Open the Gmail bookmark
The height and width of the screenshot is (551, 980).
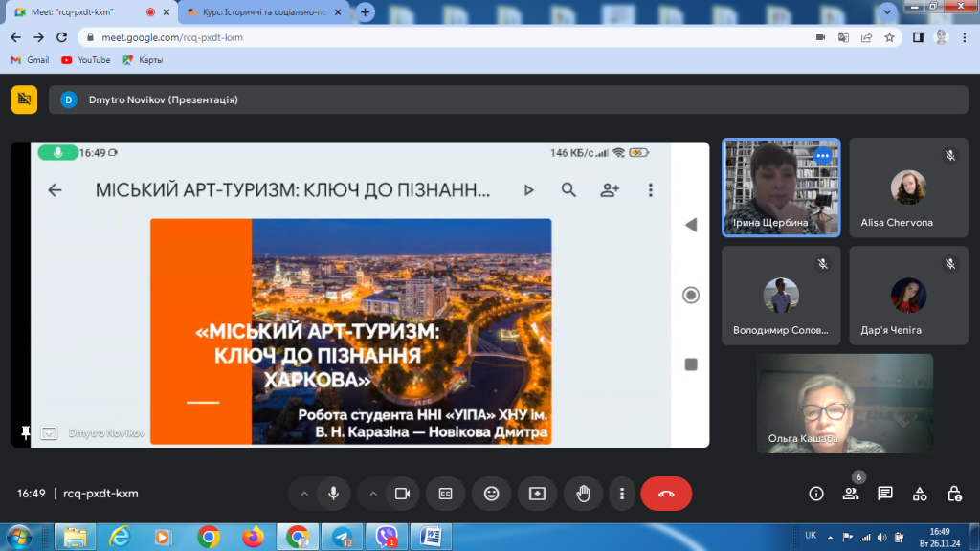[30, 59]
